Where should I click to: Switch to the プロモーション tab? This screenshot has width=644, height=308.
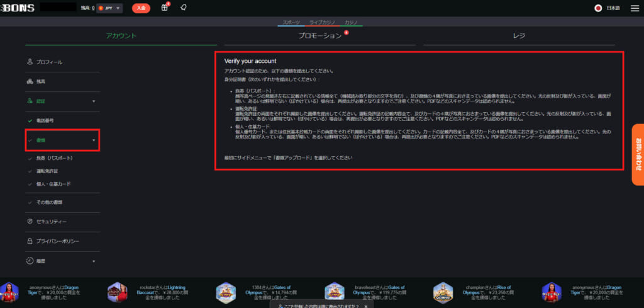[x=319, y=36]
